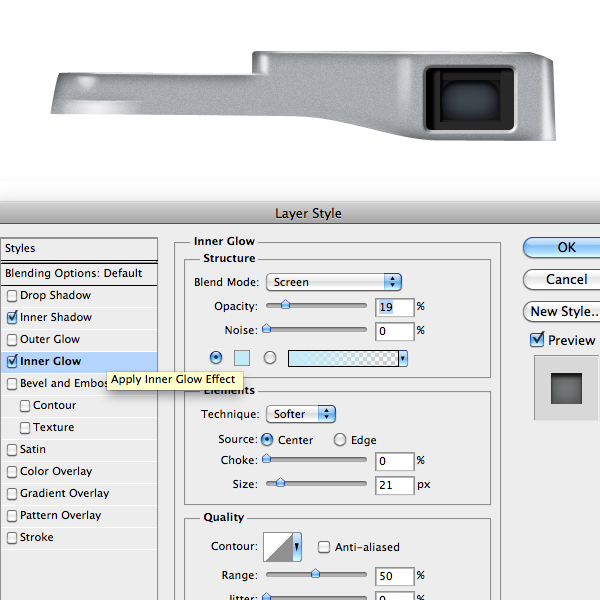600x600 pixels.
Task: Click the New Style button
Action: click(562, 311)
